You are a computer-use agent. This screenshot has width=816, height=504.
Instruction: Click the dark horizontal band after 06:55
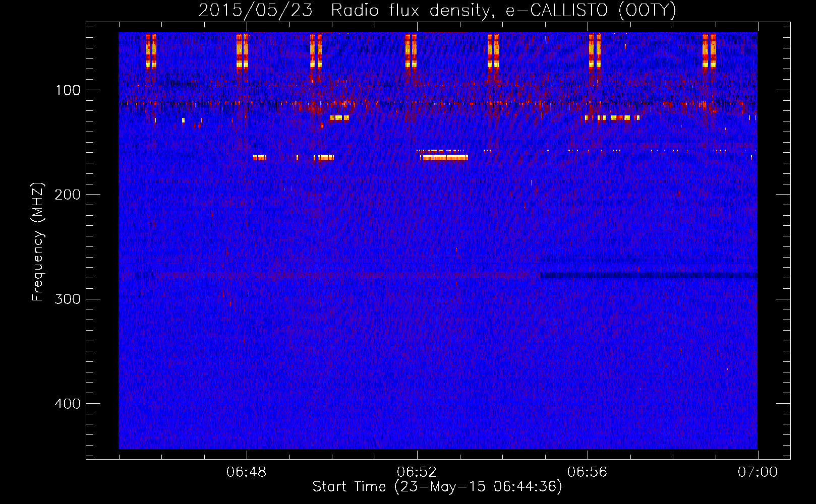(x=649, y=276)
